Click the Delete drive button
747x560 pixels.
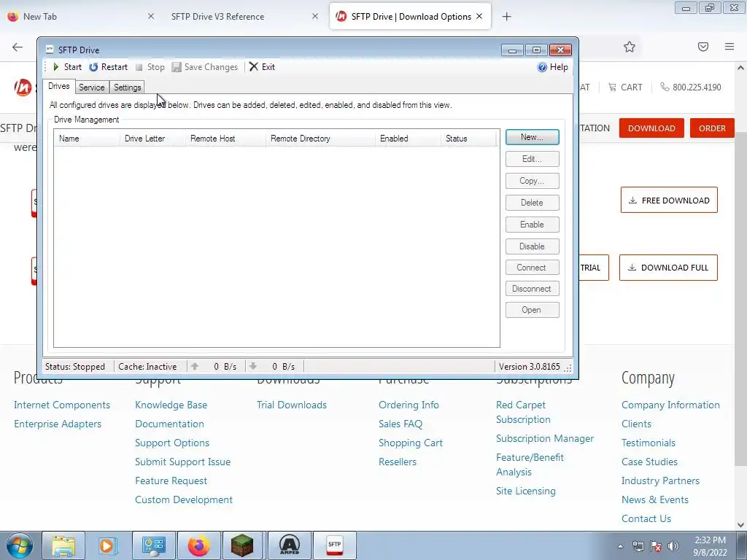pos(532,203)
